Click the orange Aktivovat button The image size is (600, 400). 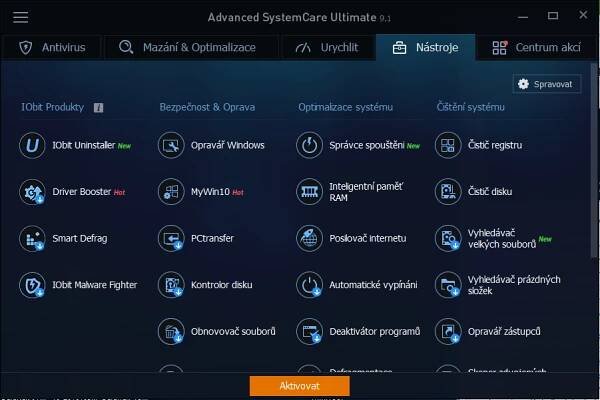click(300, 386)
